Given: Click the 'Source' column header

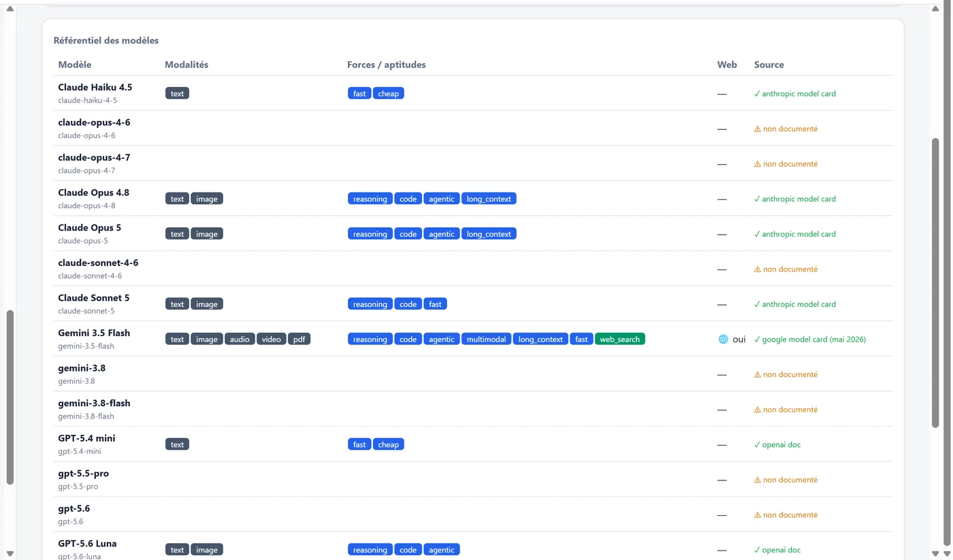Looking at the screenshot, I should pos(769,65).
